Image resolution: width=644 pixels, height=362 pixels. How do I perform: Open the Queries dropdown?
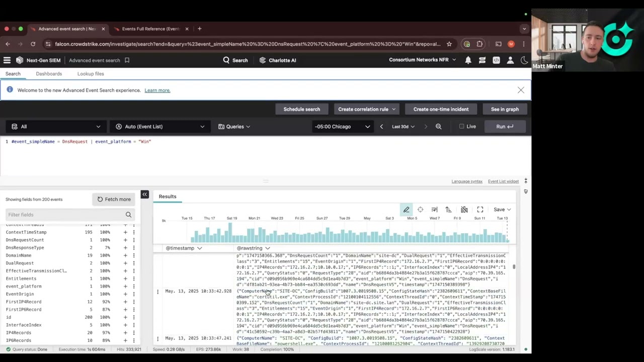[x=234, y=127]
